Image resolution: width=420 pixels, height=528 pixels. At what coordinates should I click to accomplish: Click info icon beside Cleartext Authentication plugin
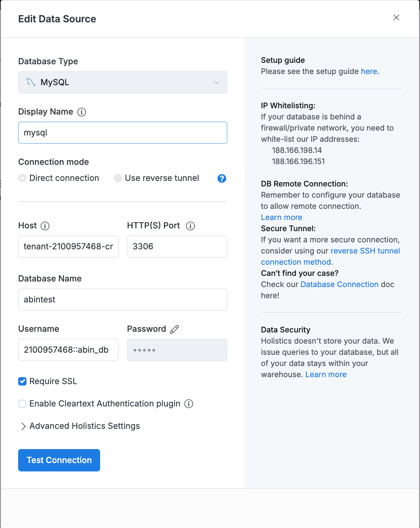189,404
